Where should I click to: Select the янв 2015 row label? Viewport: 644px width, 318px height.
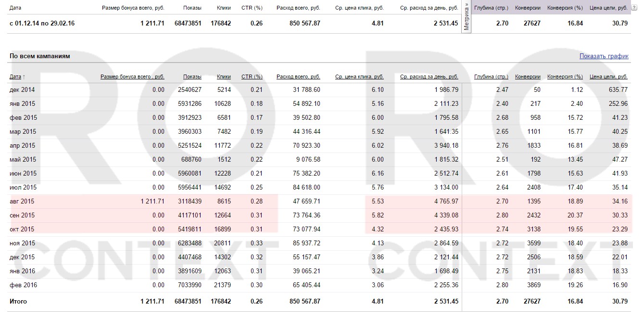point(22,103)
